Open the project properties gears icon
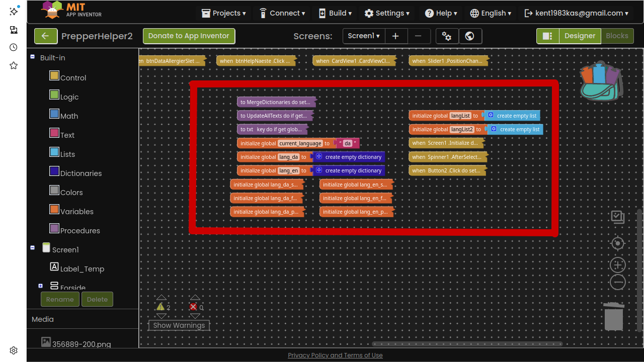Image resolution: width=644 pixels, height=362 pixels. [446, 36]
